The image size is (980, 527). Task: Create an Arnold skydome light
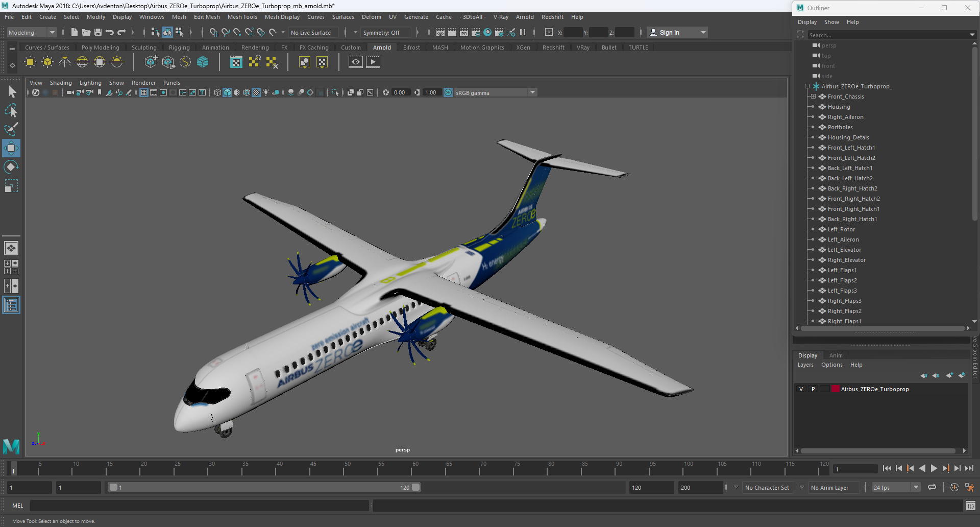pos(82,62)
